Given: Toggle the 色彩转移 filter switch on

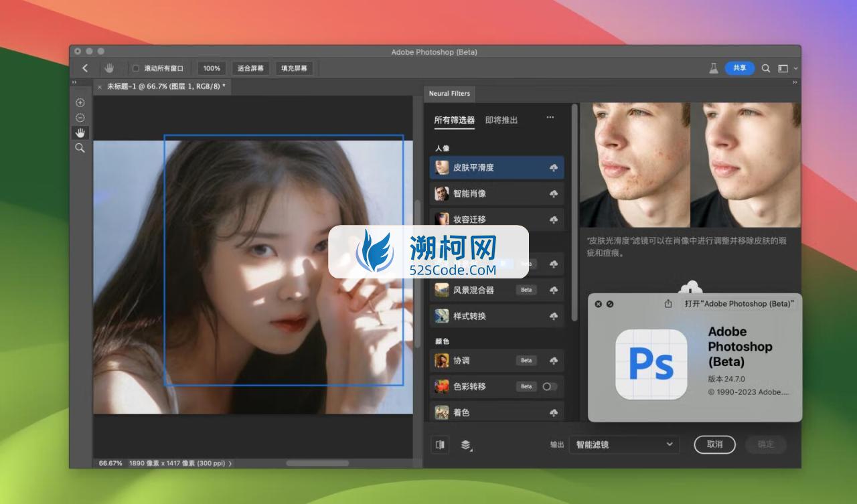Looking at the screenshot, I should [550, 387].
